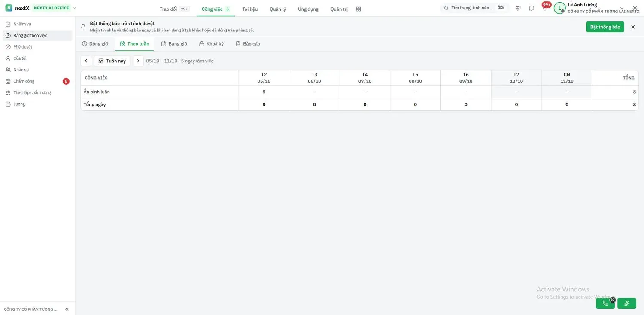Open the megaphone announcements icon
This screenshot has height=315, width=644.
tap(518, 8)
